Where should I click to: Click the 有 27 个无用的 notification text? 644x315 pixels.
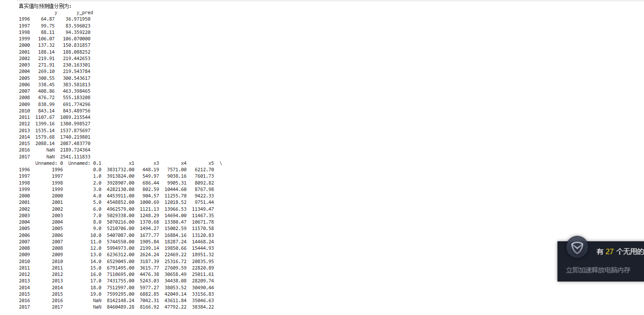click(620, 252)
